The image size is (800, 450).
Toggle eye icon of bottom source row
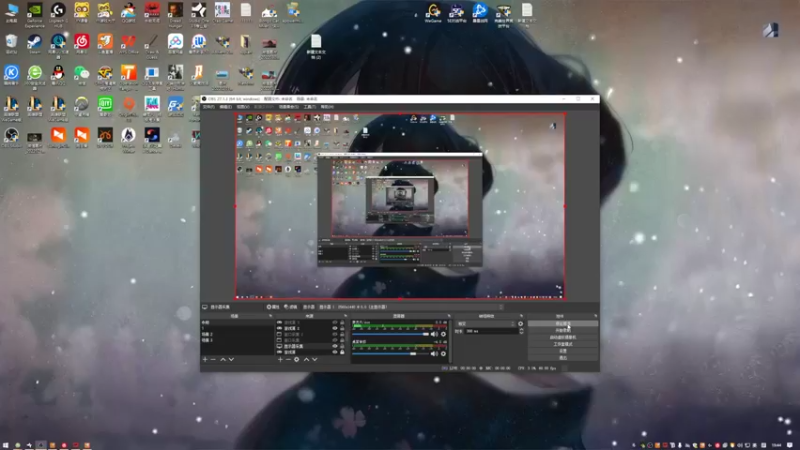click(x=335, y=352)
